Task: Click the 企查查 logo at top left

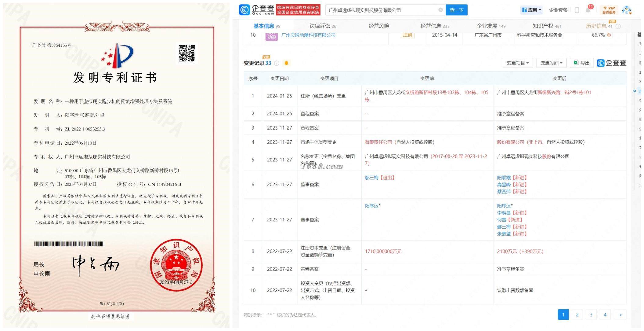Action: (x=257, y=10)
